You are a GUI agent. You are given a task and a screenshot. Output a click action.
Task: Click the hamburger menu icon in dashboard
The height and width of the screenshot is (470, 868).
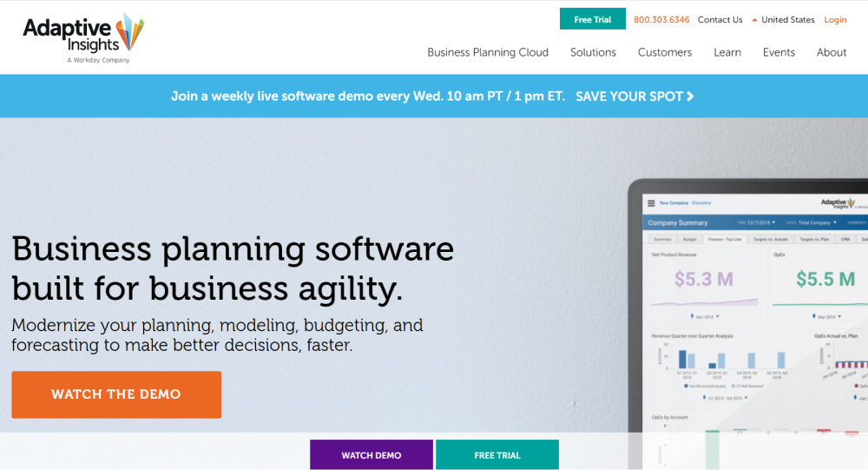point(651,203)
